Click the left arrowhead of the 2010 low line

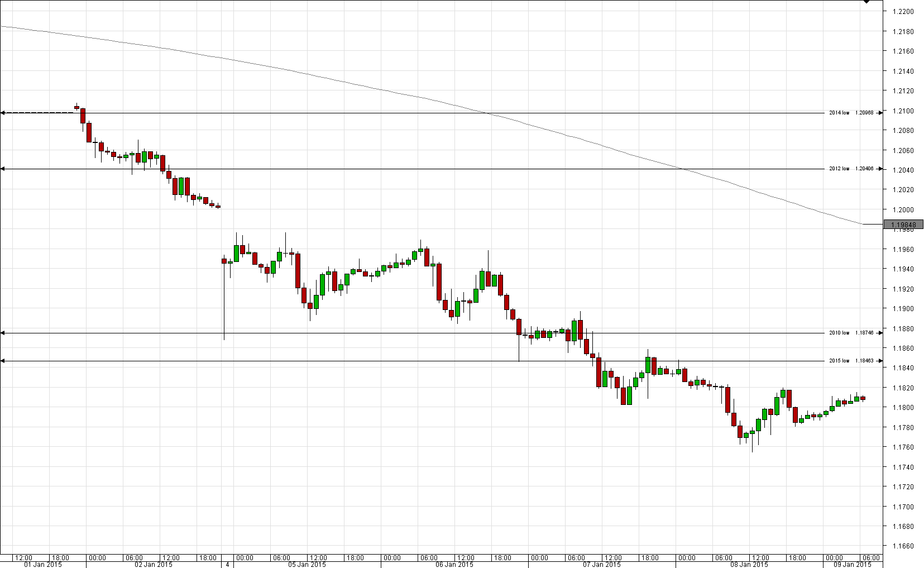pos(2,333)
